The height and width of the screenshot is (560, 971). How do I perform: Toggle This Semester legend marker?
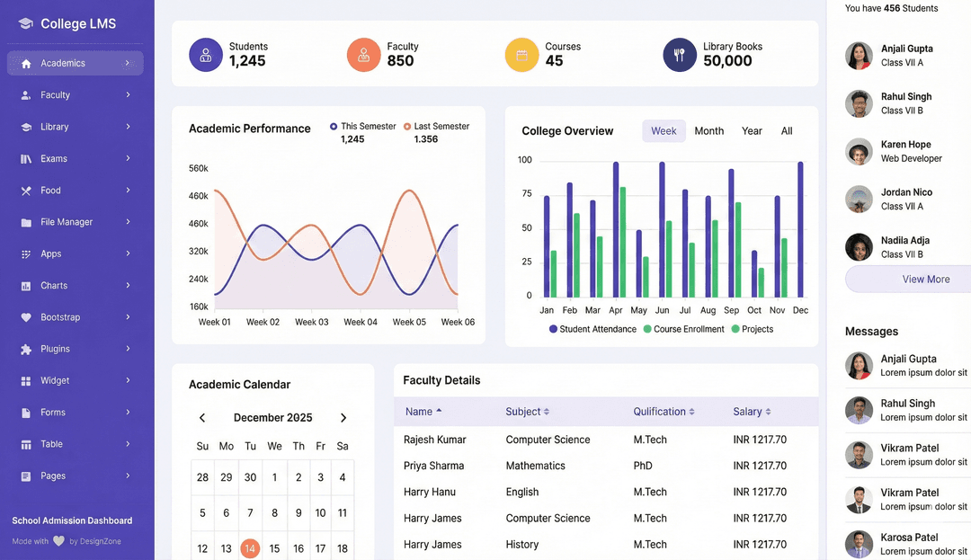334,126
